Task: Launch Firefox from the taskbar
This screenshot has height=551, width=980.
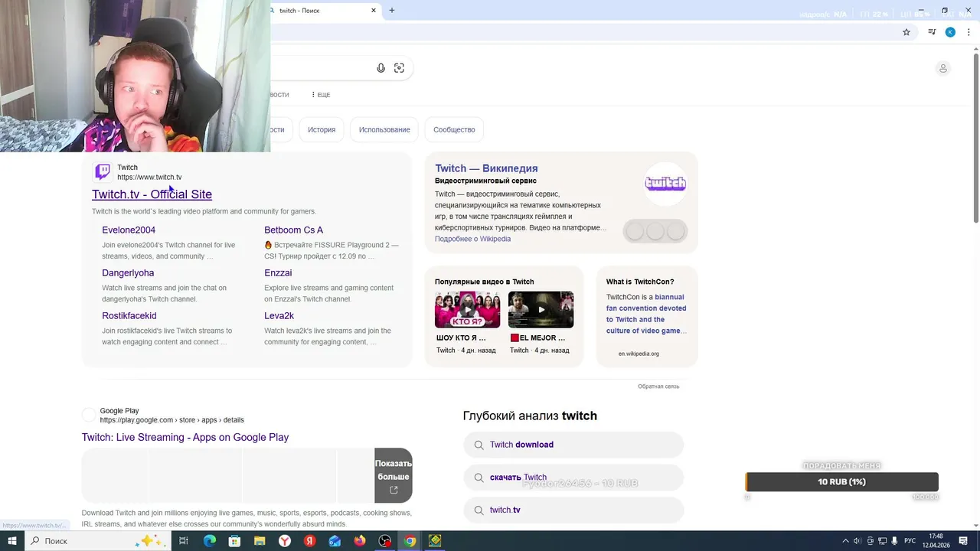Action: [360, 541]
